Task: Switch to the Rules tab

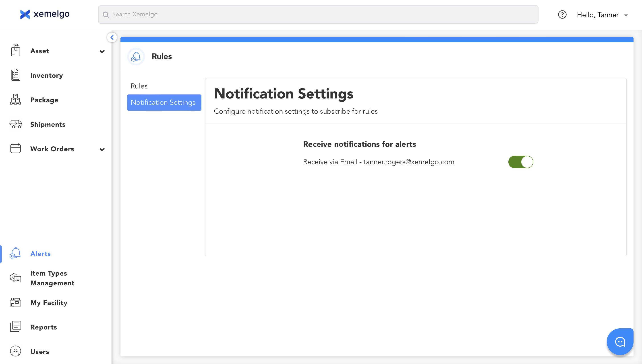Action: coord(139,86)
